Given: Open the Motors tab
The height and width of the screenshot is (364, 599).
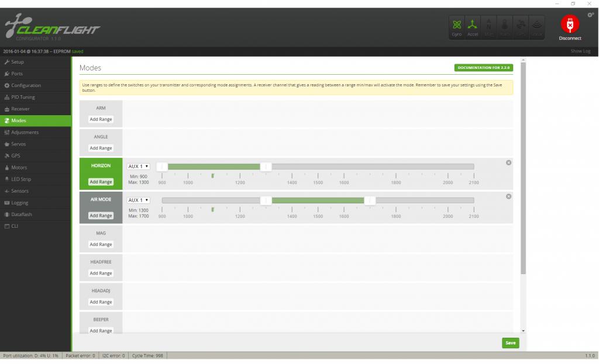Looking at the screenshot, I should 19,168.
